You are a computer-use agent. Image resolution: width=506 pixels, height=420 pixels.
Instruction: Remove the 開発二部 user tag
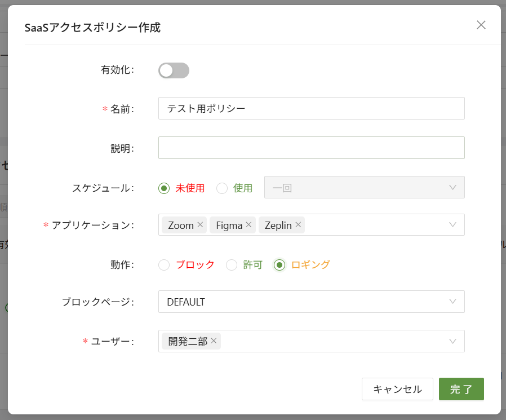(x=214, y=341)
